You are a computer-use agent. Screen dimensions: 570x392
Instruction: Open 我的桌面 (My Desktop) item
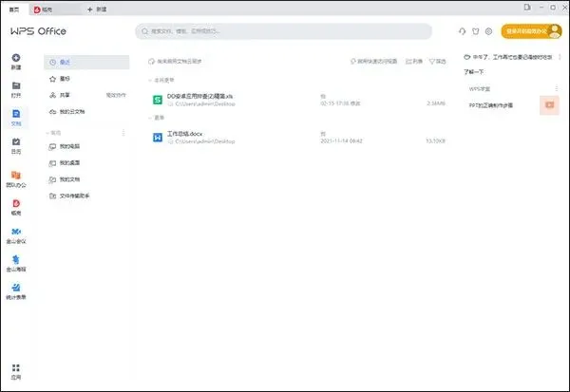coord(86,162)
